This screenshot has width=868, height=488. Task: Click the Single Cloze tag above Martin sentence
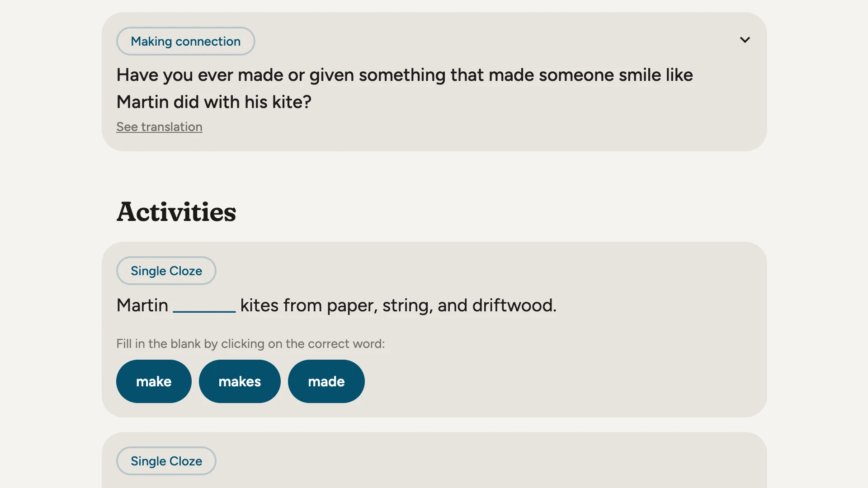pos(166,271)
